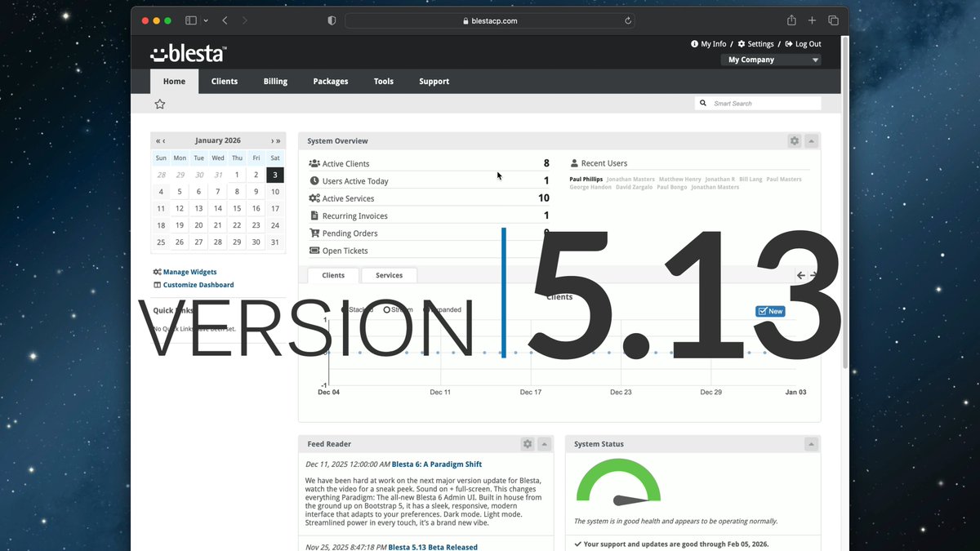
Task: Open the Blesta 6: A Paradigm Shift article
Action: tap(437, 464)
